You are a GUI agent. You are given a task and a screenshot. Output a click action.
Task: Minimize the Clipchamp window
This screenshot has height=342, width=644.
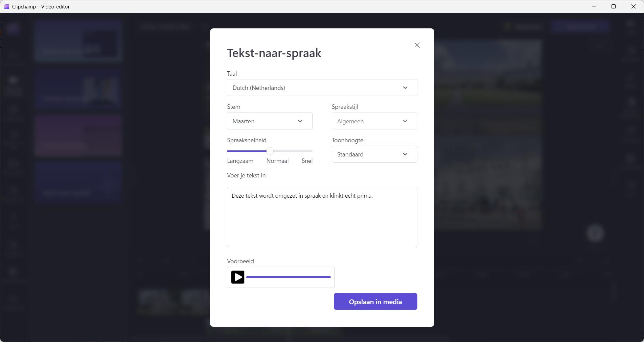click(594, 6)
